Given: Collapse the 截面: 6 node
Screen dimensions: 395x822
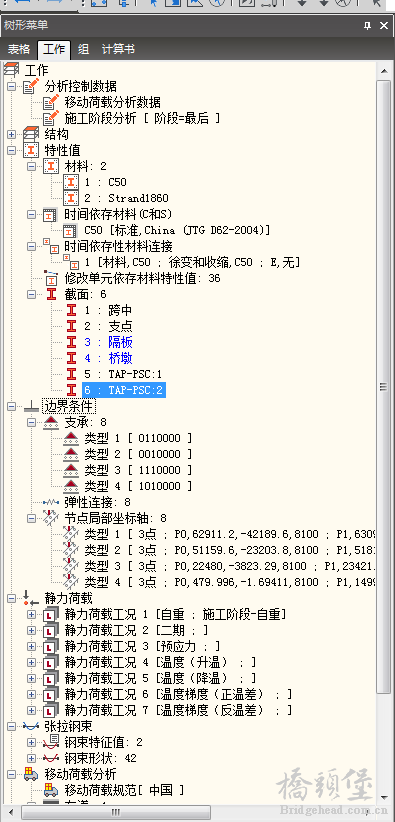Looking at the screenshot, I should point(31,295).
